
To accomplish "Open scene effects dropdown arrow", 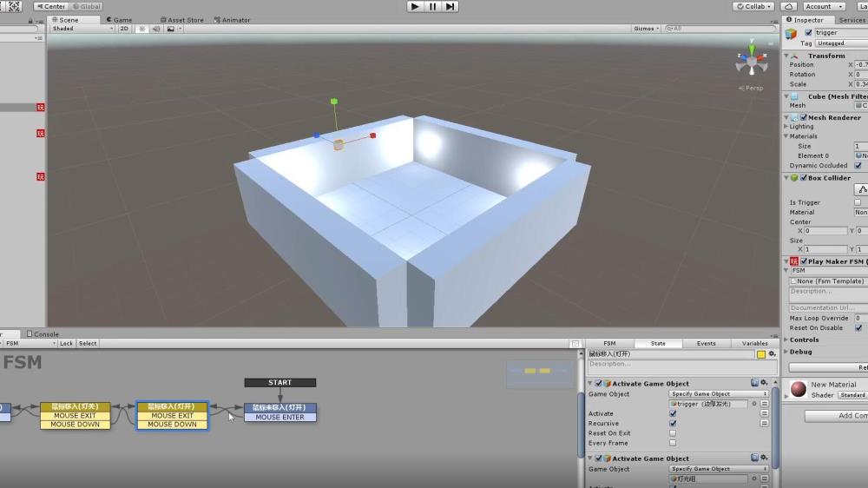I will coord(180,29).
